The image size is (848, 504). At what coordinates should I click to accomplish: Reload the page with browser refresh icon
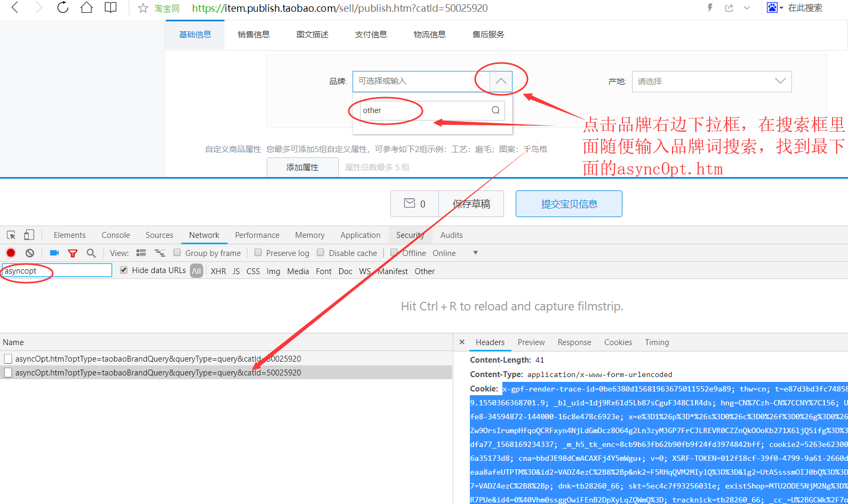(63, 8)
